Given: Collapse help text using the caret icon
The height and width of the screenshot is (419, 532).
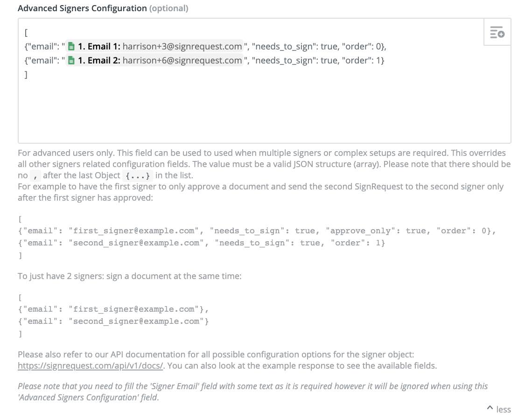Looking at the screenshot, I should click(x=490, y=408).
